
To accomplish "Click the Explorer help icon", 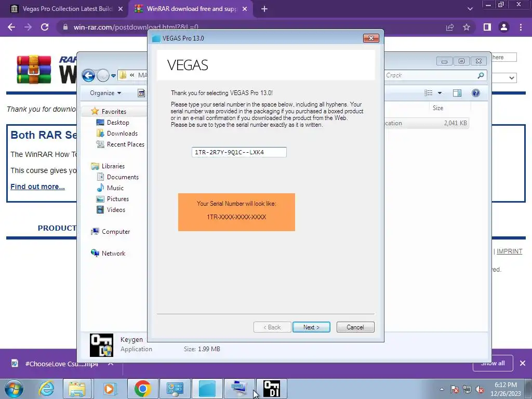I will click(476, 93).
